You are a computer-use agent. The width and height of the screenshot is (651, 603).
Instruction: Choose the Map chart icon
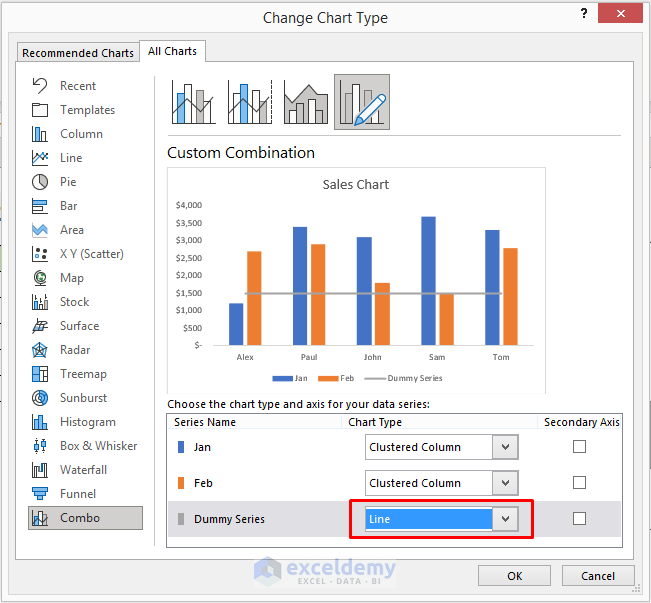point(40,278)
